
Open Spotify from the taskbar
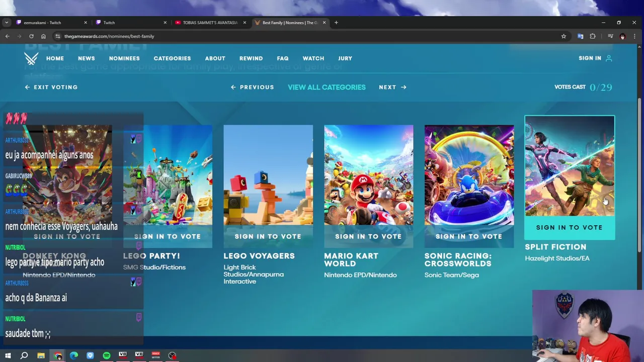(107, 355)
